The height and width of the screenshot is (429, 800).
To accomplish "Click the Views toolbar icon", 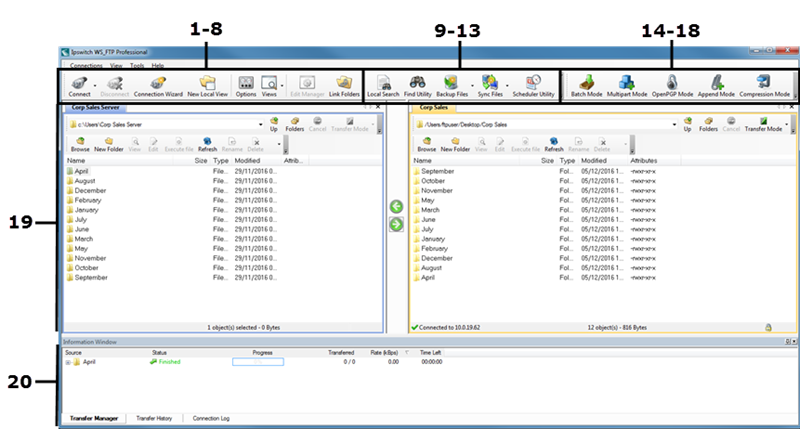I will [x=269, y=86].
